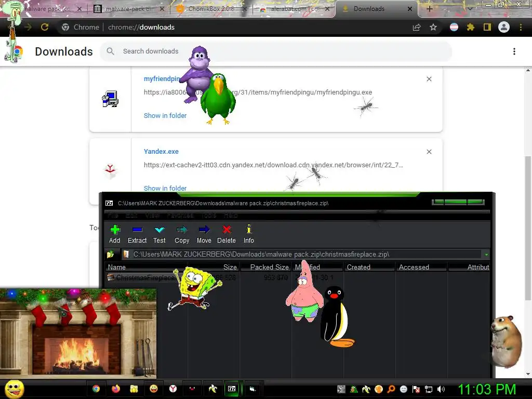Open the Chrome profile avatar
The image size is (532, 399).
tap(504, 27)
